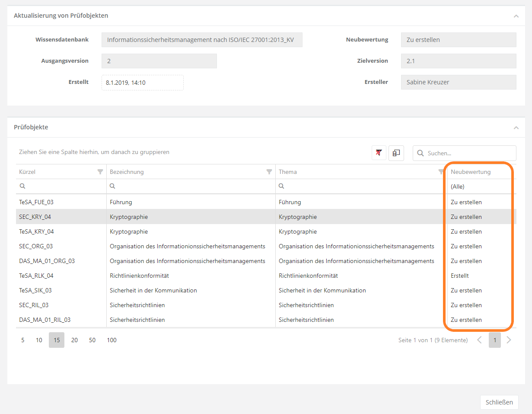This screenshot has width=532, height=414.
Task: Open the column chooser icon
Action: pos(396,153)
